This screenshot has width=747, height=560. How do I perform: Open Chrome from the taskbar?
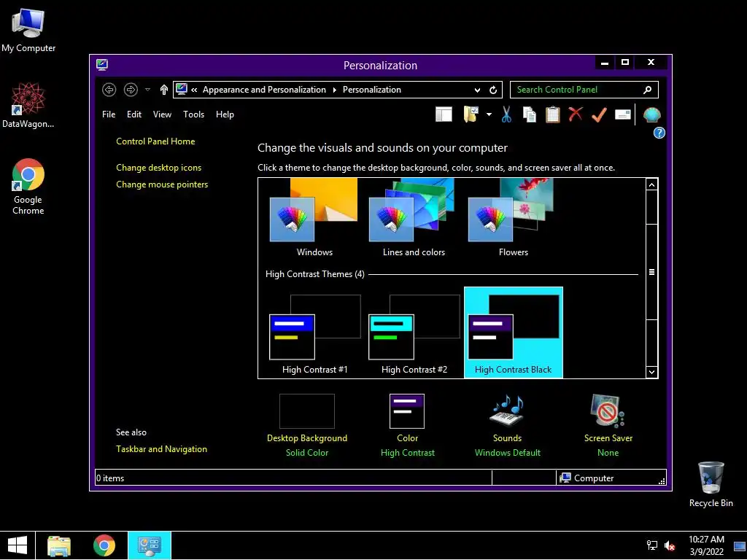[104, 545]
